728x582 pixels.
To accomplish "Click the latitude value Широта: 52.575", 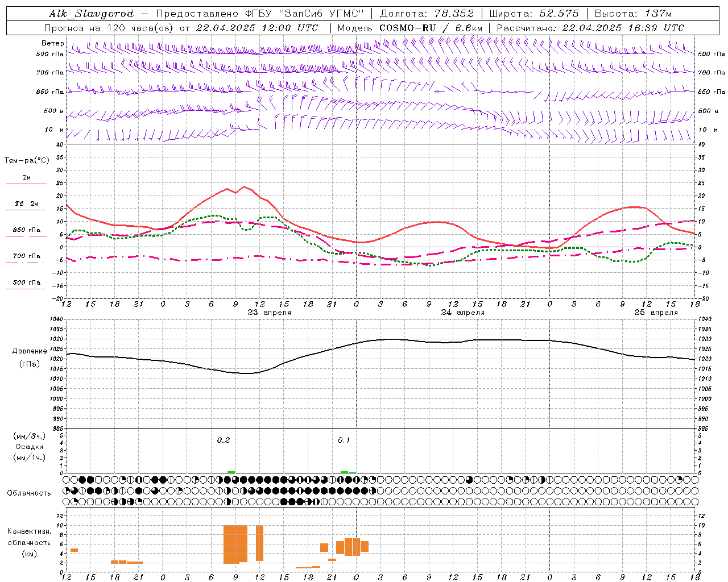I will click(x=534, y=14).
